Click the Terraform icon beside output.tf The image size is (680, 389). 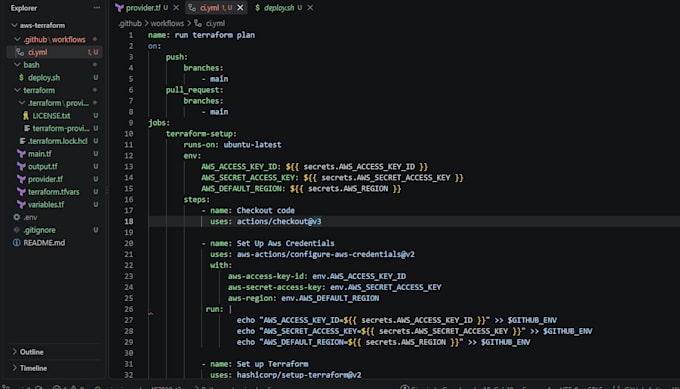[21, 167]
